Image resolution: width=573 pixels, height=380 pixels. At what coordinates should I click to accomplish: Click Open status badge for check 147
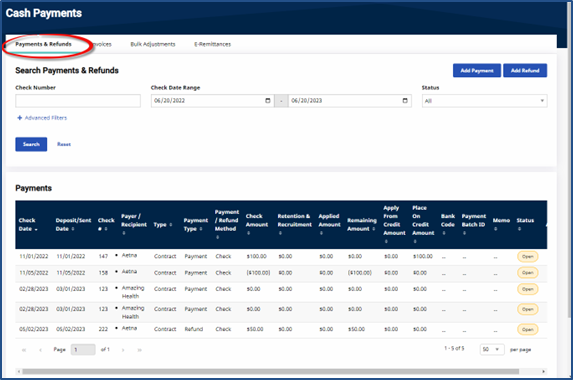coord(528,256)
